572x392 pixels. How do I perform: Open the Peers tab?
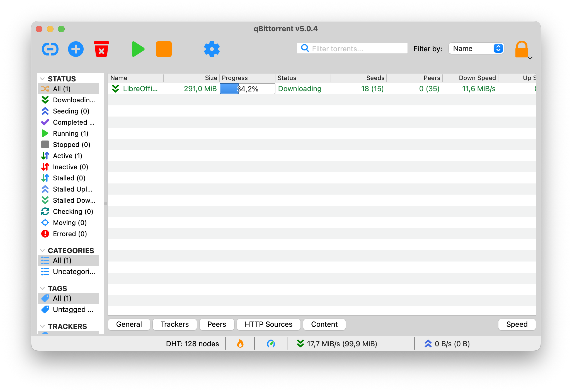click(217, 325)
